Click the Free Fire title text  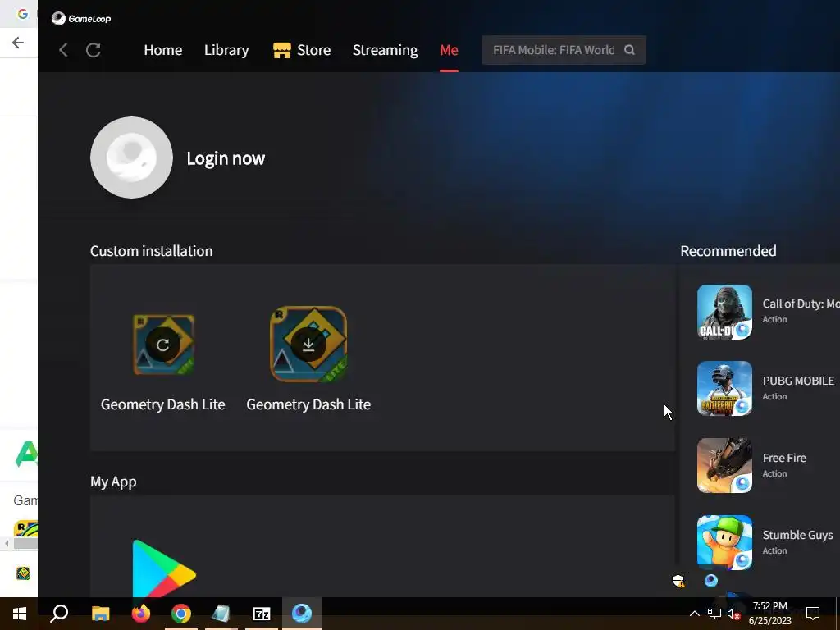point(784,458)
